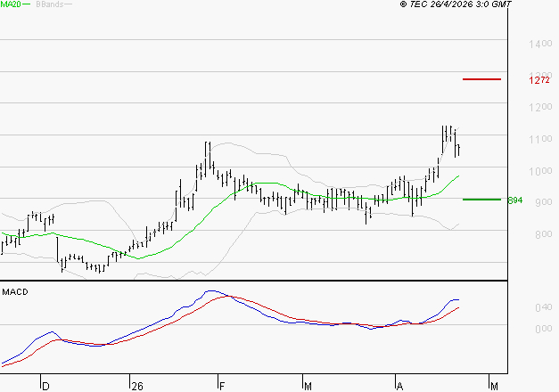Click the 26 year marker on time axis
Image resolution: width=559 pixels, height=392 pixels.
pos(136,385)
